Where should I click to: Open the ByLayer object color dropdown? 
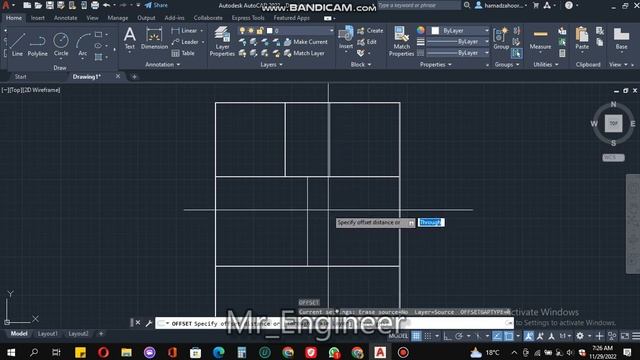click(460, 31)
